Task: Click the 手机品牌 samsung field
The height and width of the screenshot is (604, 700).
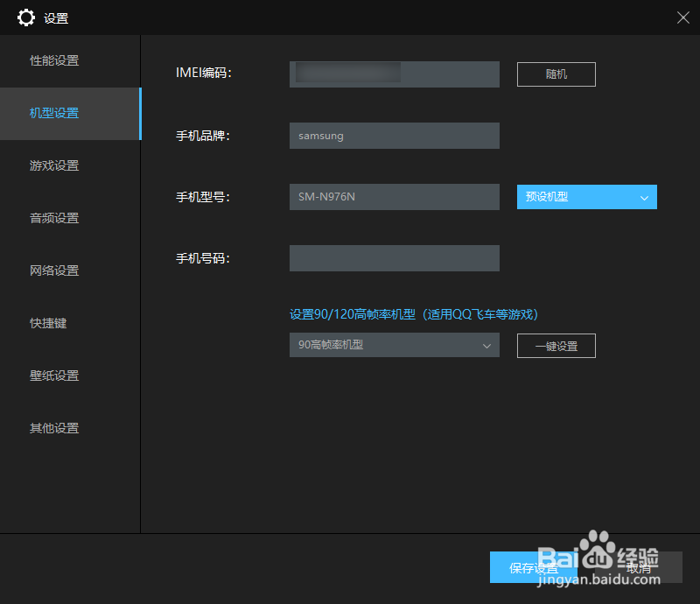Action: tap(395, 136)
